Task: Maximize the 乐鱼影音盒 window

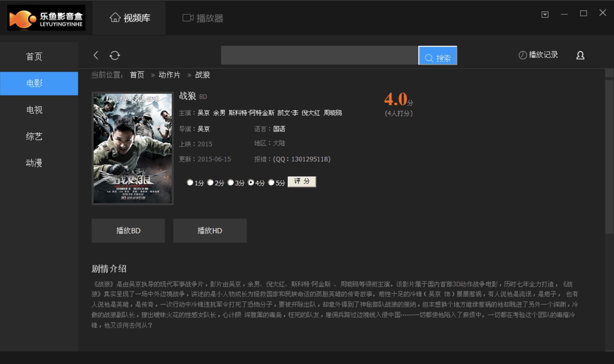Action: point(584,13)
